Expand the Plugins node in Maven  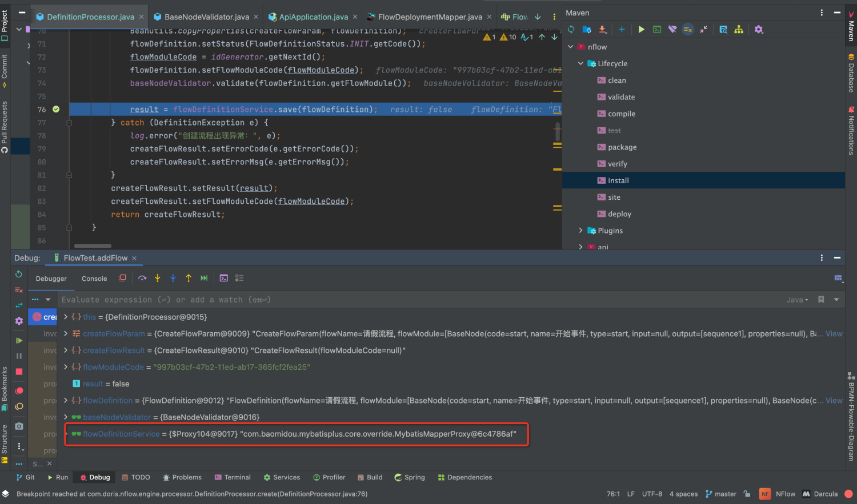[x=580, y=231]
